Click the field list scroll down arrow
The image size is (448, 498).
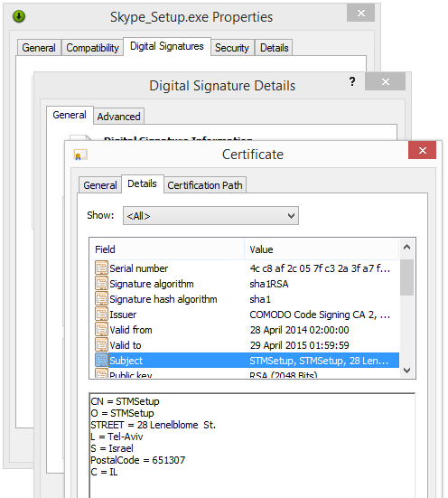pos(407,370)
